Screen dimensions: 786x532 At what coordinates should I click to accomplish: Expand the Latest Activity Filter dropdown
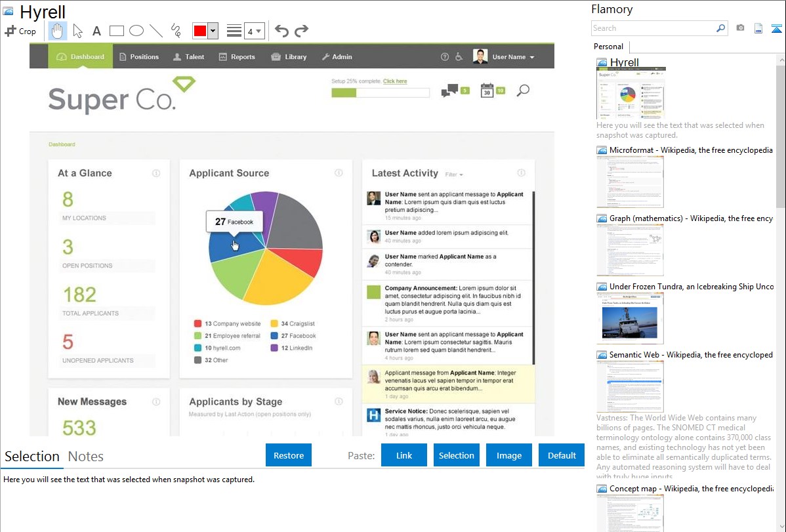(454, 174)
